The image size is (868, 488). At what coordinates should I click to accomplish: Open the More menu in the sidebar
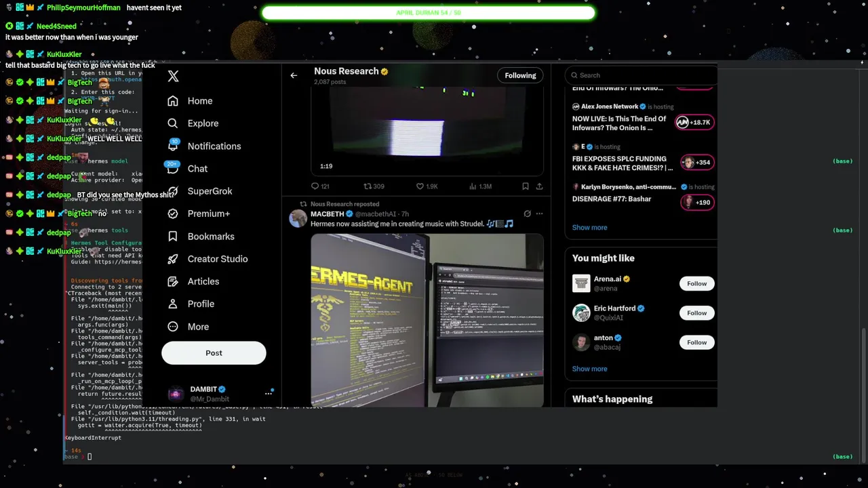pyautogui.click(x=189, y=327)
